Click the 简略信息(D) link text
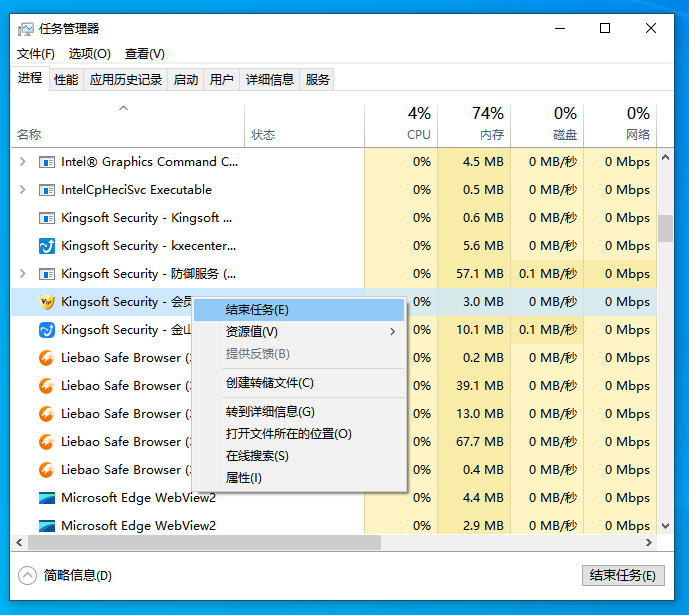 click(x=78, y=575)
